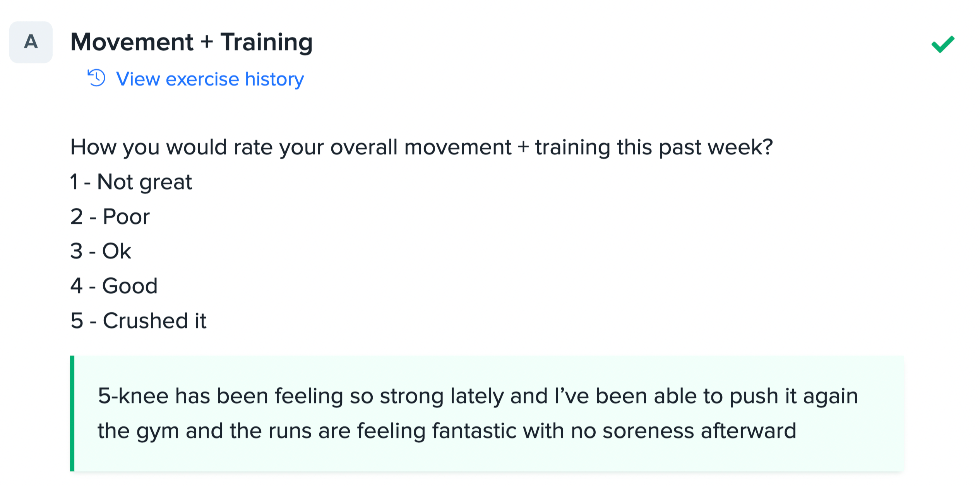Click the '4 - Good' rating line

click(x=114, y=286)
